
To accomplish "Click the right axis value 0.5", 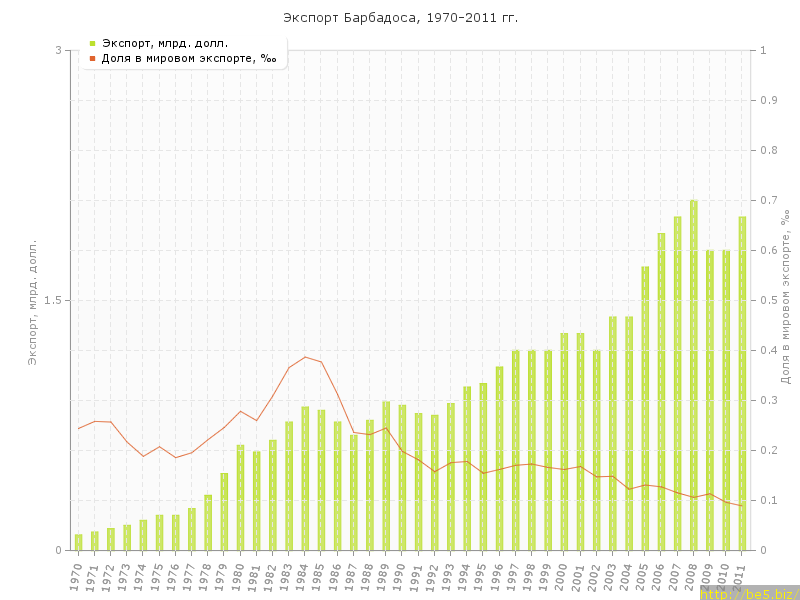I will 769,300.
